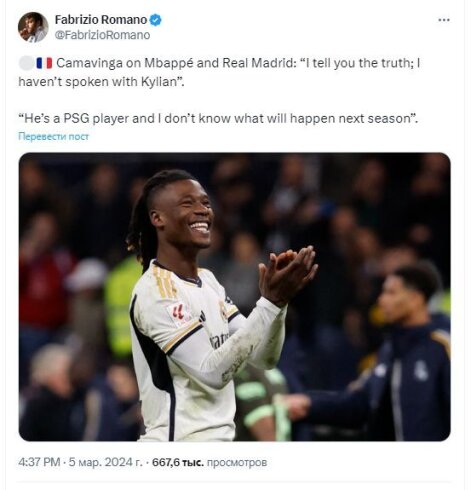Click the French flag emoji
471x490 pixels.
pos(44,63)
